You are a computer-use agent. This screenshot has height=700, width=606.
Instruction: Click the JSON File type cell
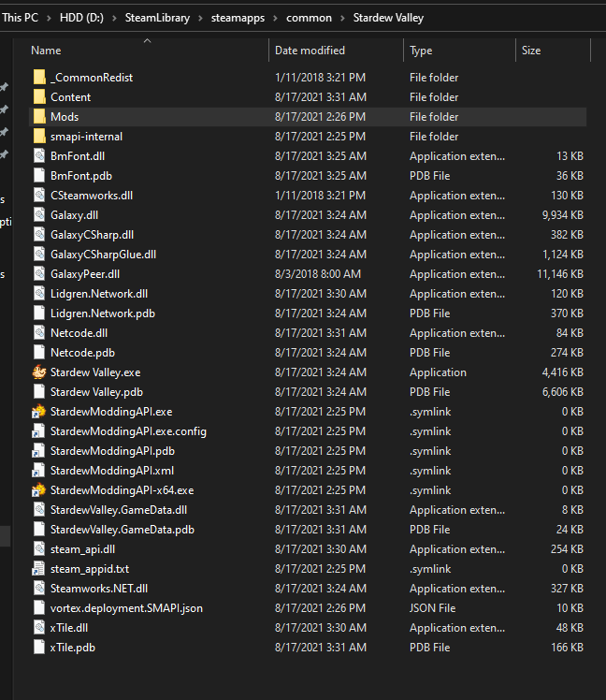432,607
